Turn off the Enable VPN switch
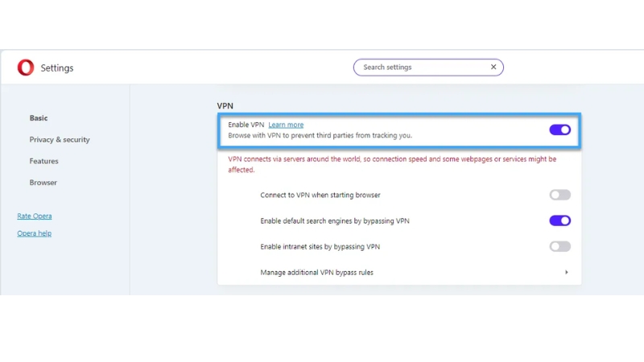 click(559, 130)
